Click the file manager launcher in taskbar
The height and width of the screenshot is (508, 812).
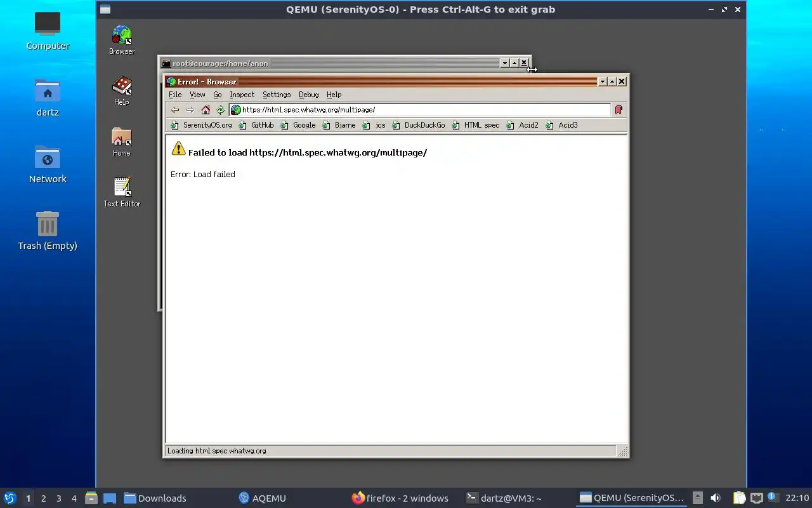(91, 498)
